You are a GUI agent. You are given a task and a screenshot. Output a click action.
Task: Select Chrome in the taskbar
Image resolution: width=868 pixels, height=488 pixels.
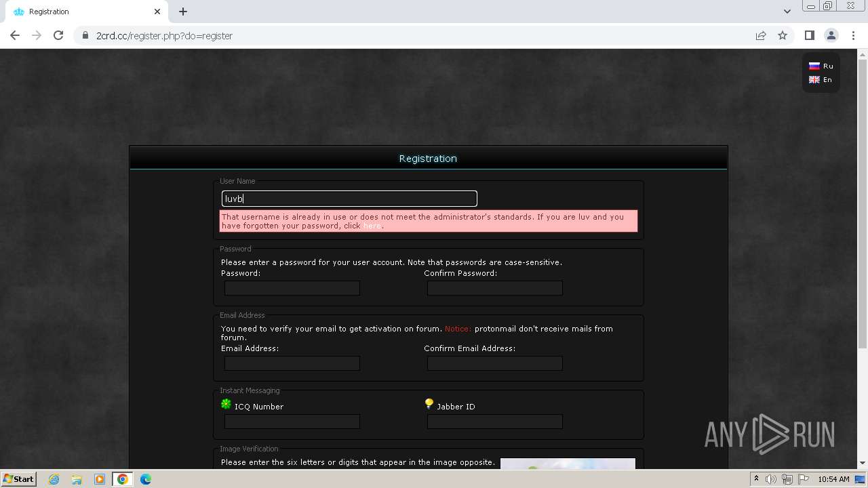pyautogui.click(x=123, y=479)
